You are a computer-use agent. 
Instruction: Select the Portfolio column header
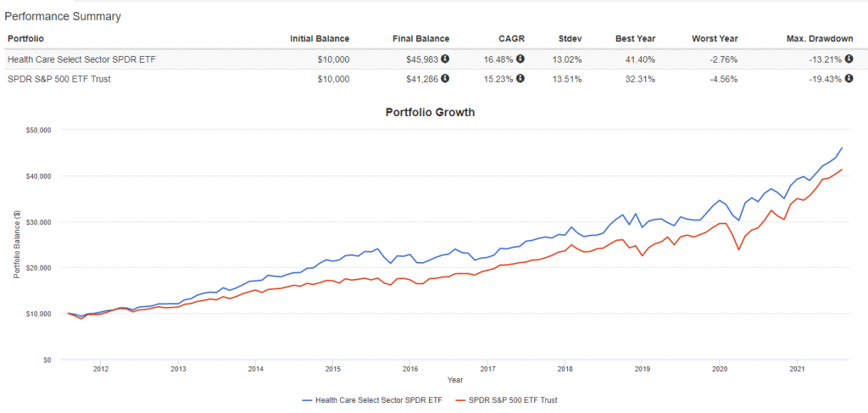[25, 39]
